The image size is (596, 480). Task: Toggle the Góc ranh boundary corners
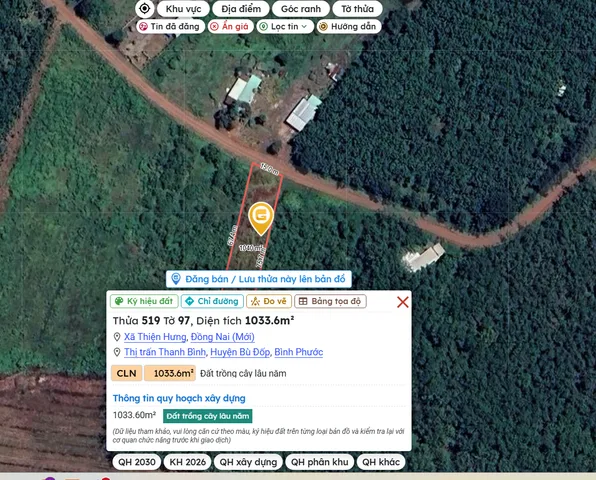(x=301, y=9)
